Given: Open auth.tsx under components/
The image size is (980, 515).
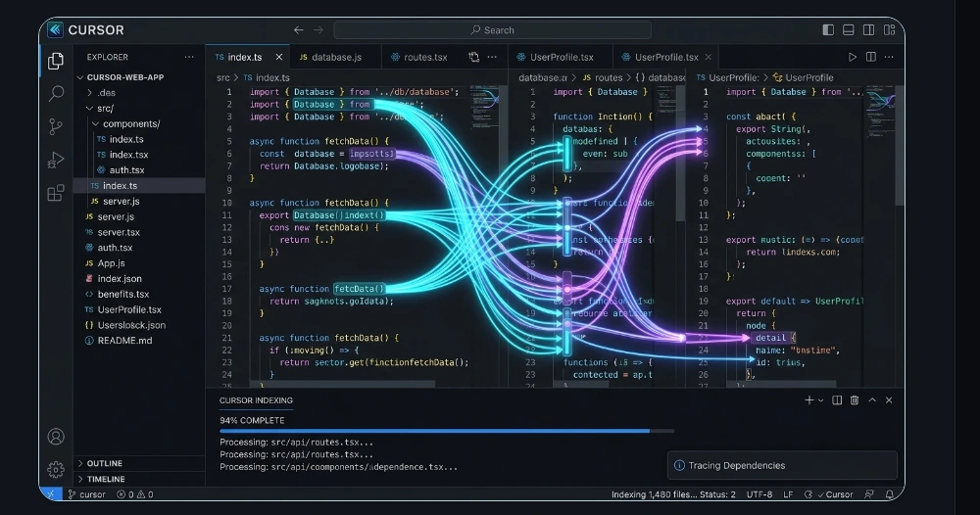Looking at the screenshot, I should (x=121, y=169).
